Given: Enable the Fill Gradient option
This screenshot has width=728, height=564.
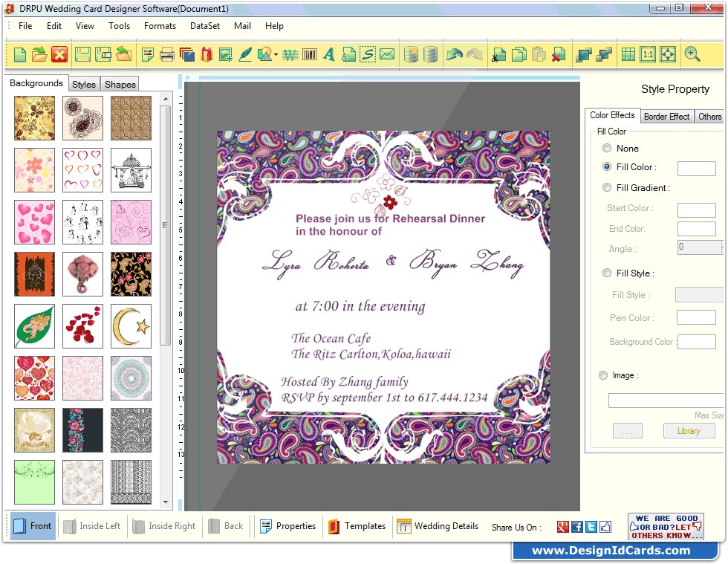Looking at the screenshot, I should click(606, 187).
